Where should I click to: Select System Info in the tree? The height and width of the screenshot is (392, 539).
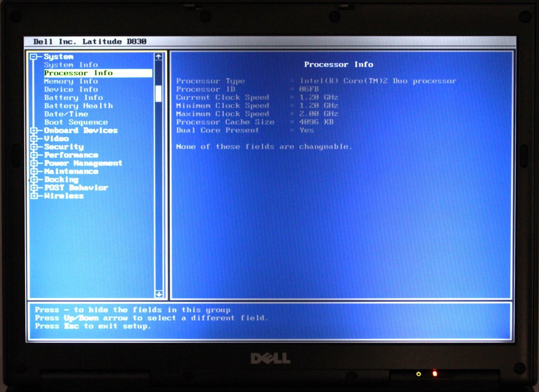coord(71,65)
